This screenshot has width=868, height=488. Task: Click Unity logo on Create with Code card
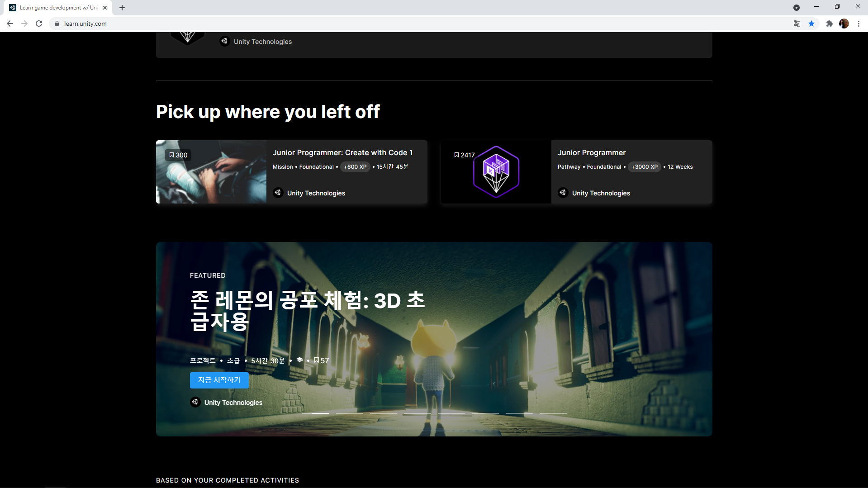(x=278, y=193)
